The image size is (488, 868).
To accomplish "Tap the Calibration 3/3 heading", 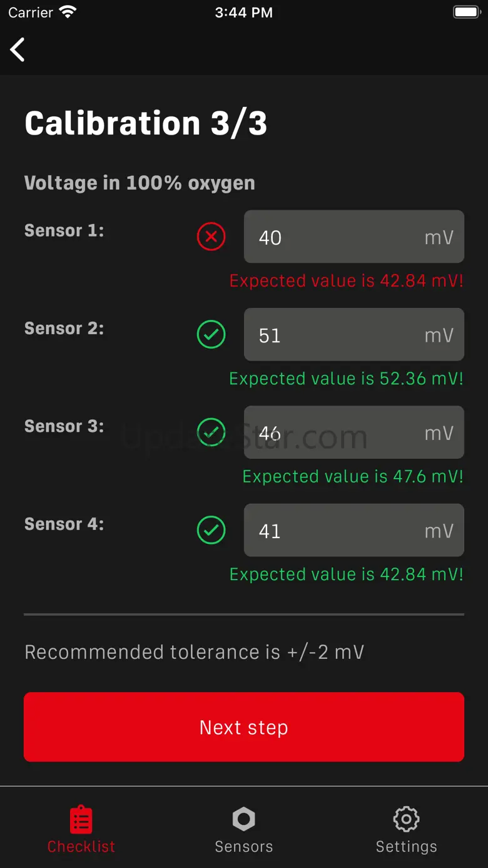I will [x=146, y=123].
